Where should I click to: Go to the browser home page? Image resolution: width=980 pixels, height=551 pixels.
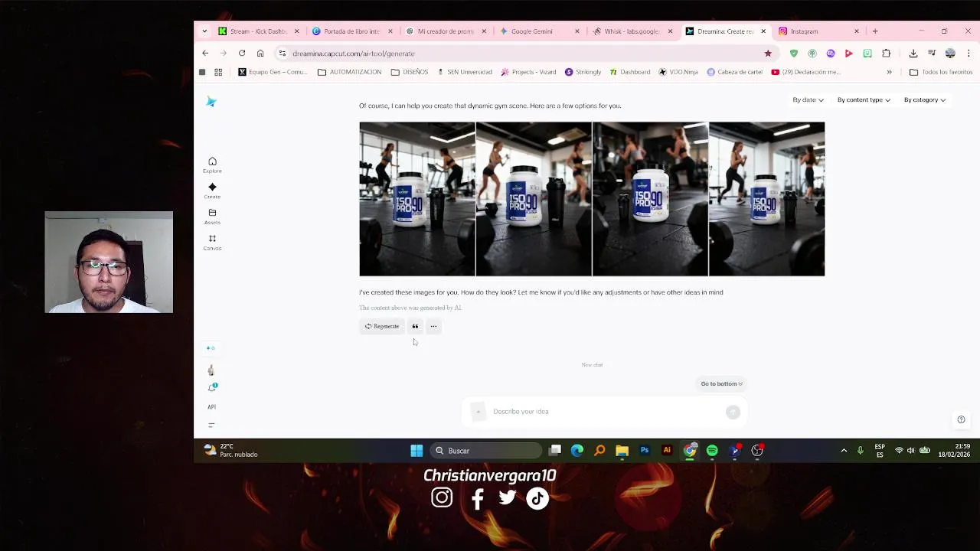click(260, 53)
